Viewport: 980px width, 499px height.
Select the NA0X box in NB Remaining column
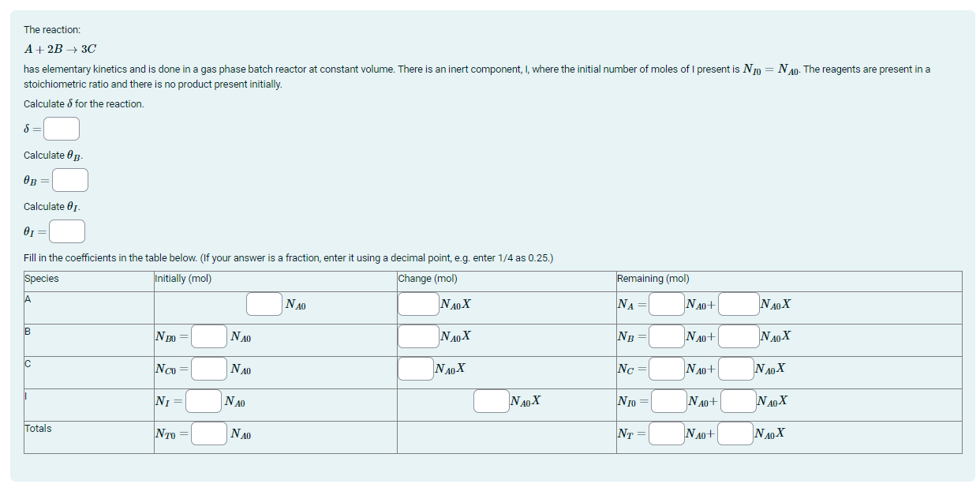click(x=738, y=335)
